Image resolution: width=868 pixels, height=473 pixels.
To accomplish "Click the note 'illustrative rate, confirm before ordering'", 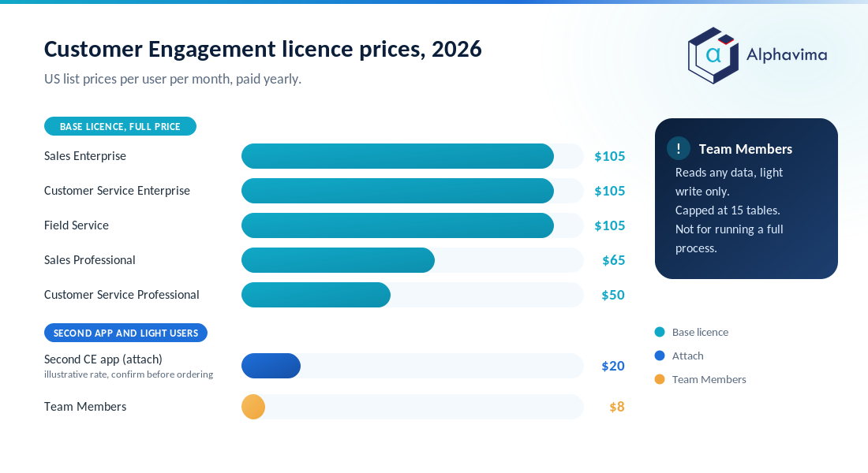I will [129, 374].
